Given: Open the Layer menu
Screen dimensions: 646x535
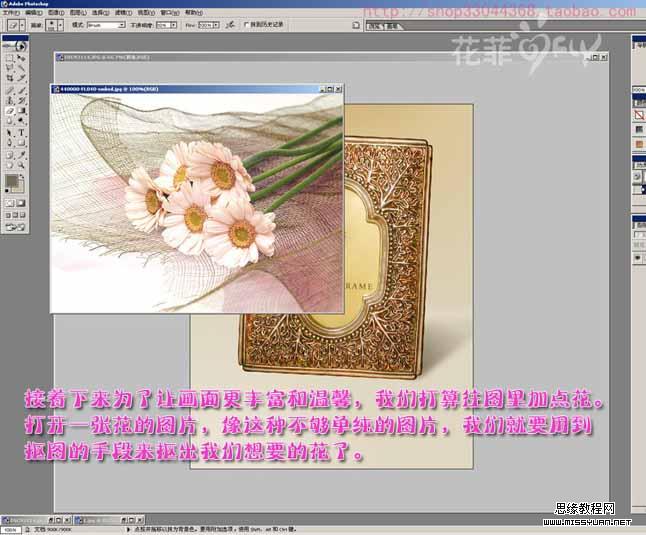Looking at the screenshot, I should click(x=78, y=12).
